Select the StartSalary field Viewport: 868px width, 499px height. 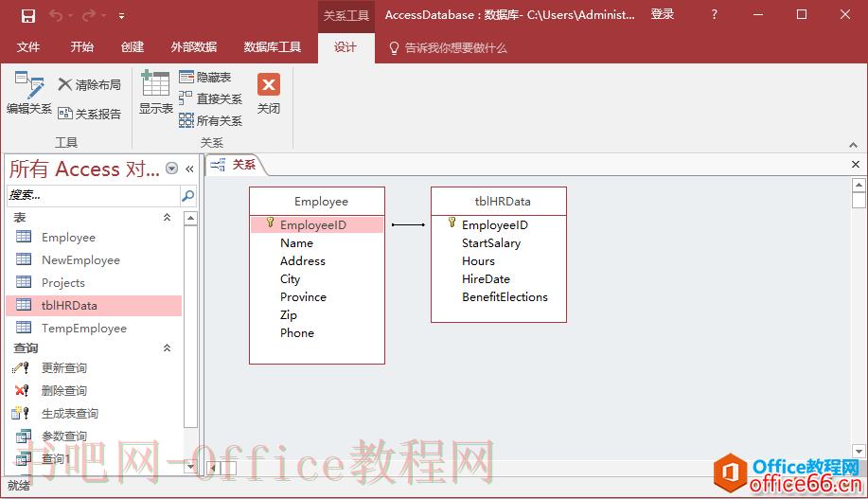[491, 243]
